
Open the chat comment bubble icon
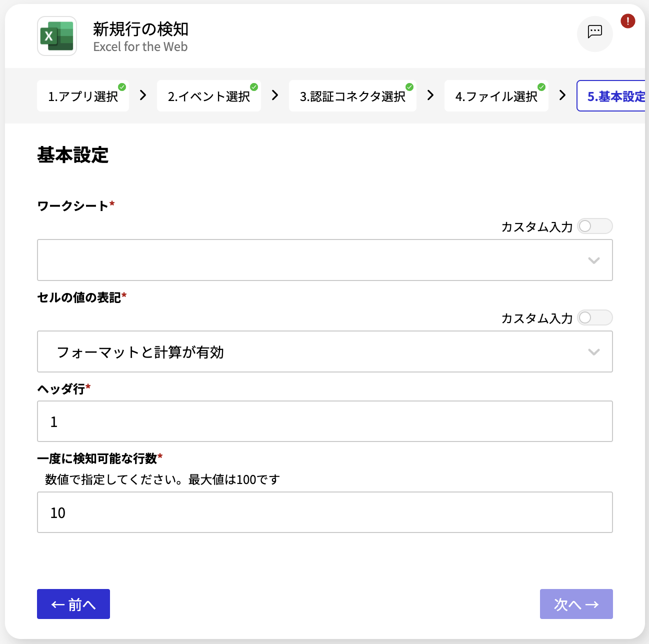pos(594,33)
